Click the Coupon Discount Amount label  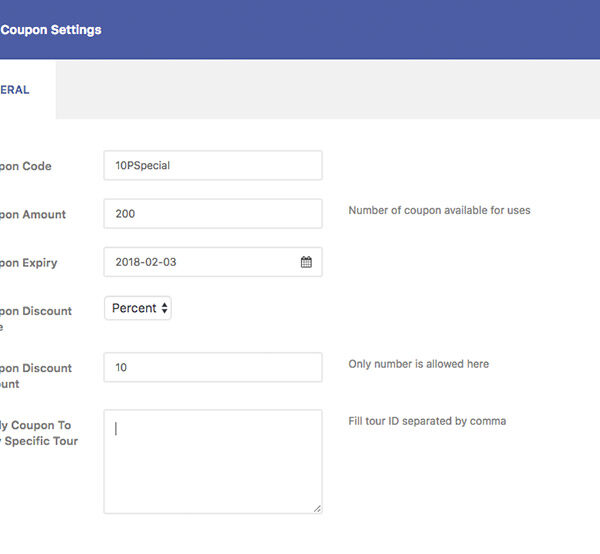pos(36,375)
